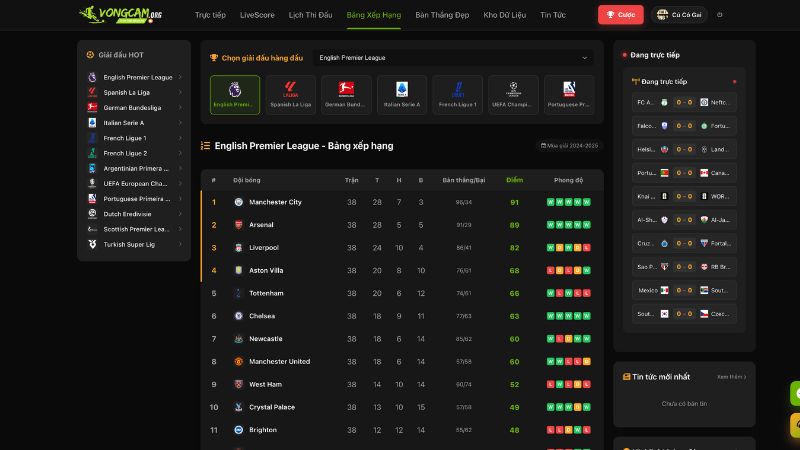
Task: Click the Arsenal club crest
Action: (238, 225)
